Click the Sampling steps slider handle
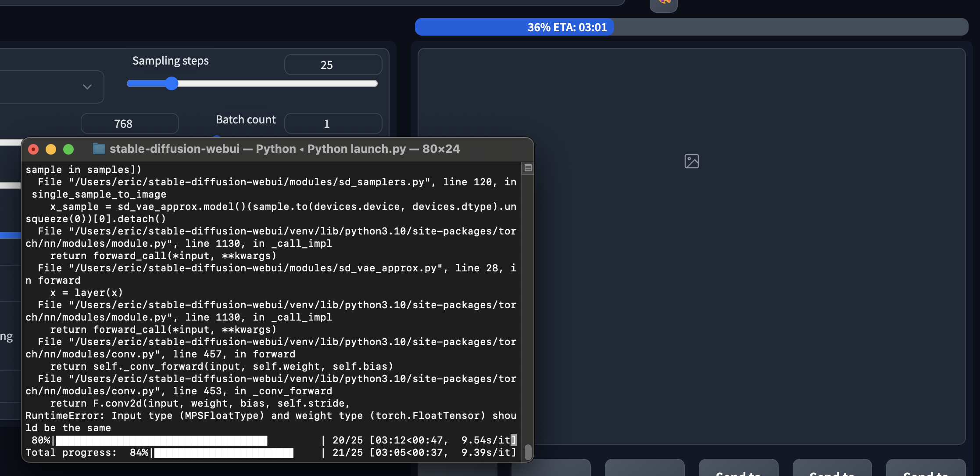This screenshot has height=476, width=980. tap(172, 83)
